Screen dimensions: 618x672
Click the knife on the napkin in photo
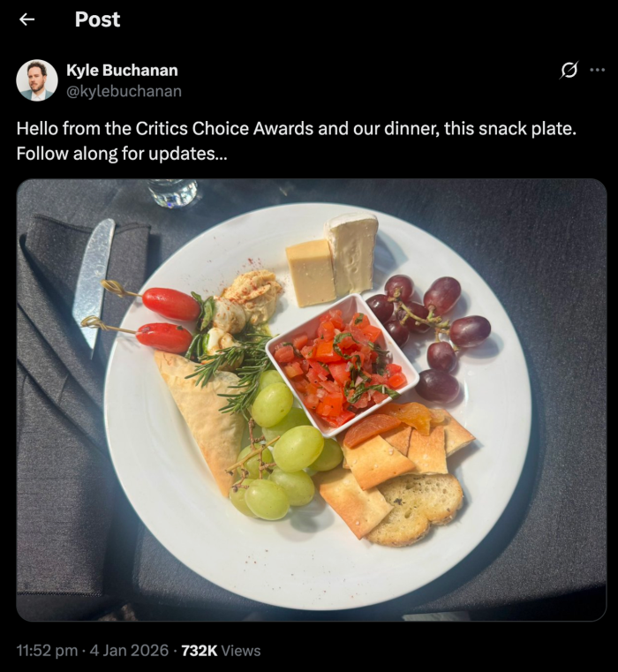point(94,286)
